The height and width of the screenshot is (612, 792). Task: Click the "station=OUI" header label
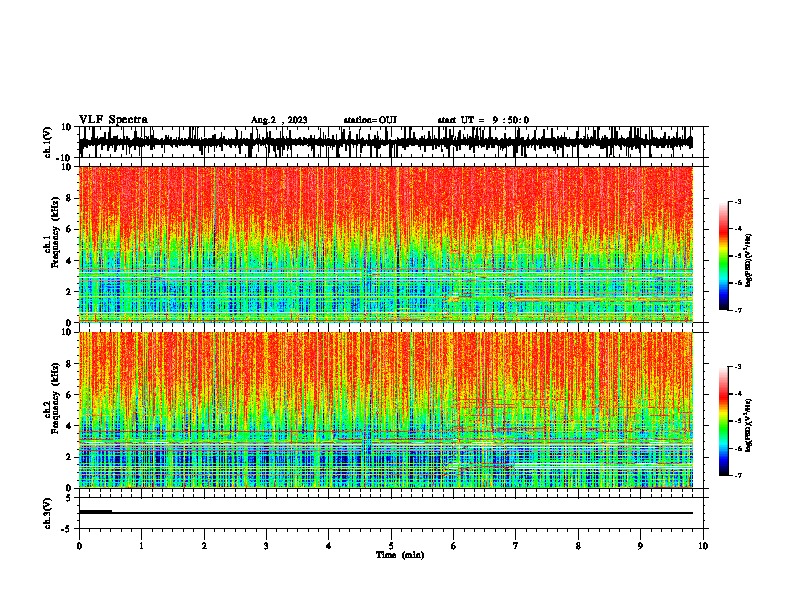[x=370, y=120]
